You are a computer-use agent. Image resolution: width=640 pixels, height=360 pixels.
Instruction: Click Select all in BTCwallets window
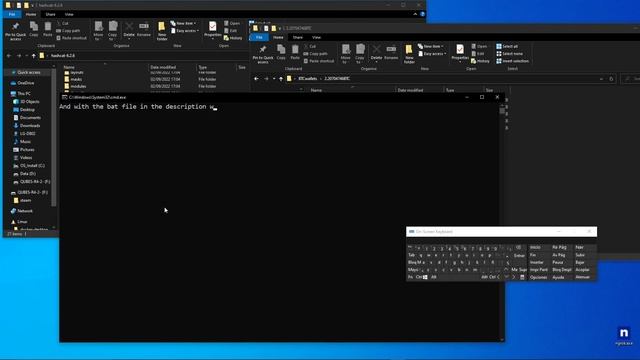tap(507, 46)
